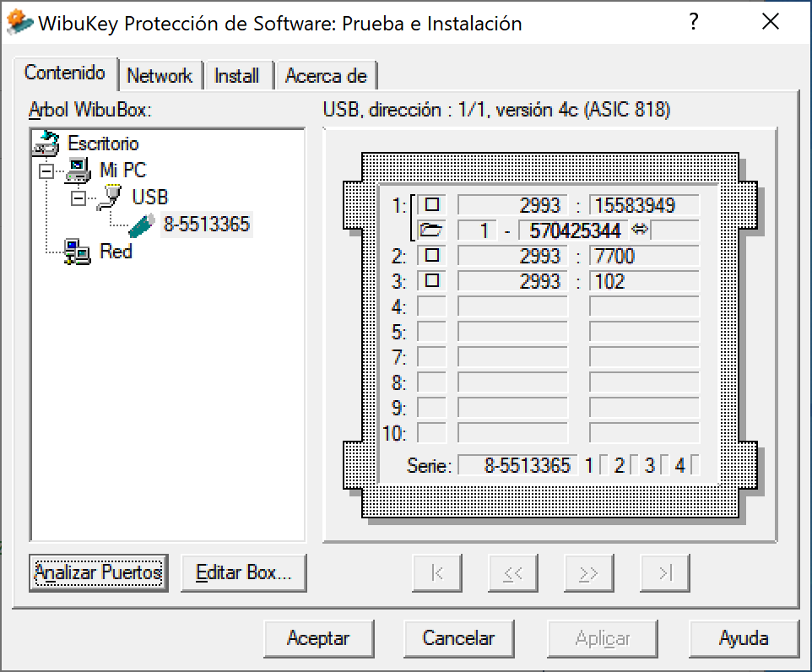This screenshot has height=672, width=812.
Task: Click the 15583949 user code field
Action: (644, 205)
